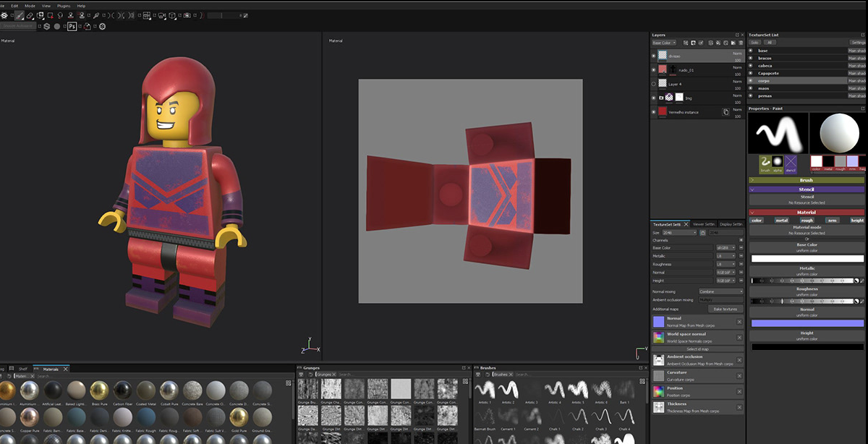
Task: Click the All button in TextureSet List
Action: [770, 43]
